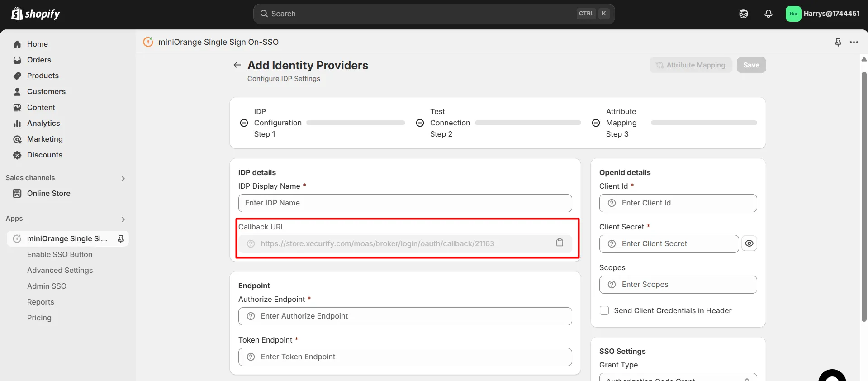868x381 pixels.
Task: Focus the top Search bar
Action: [x=434, y=14]
